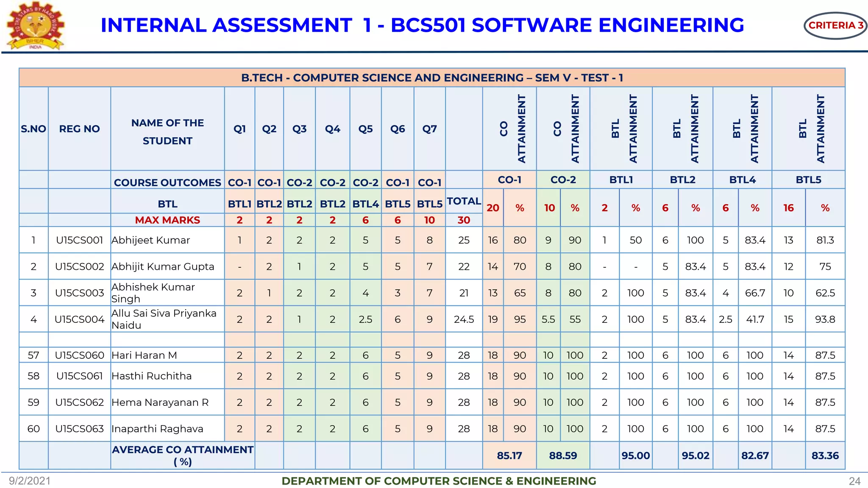Click BTL4 percentage 41.7 for U15CS004
Image resolution: width=868 pixels, height=488 pixels.
(x=755, y=319)
